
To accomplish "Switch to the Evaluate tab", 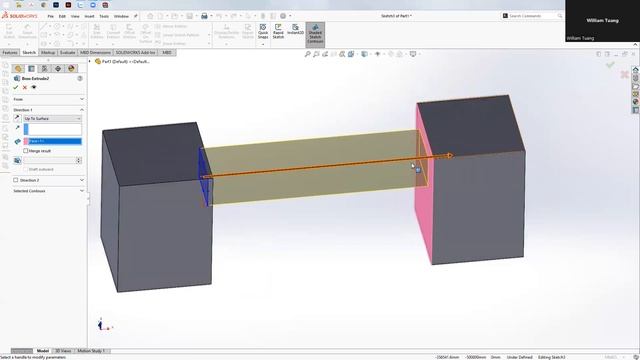I will tap(67, 53).
